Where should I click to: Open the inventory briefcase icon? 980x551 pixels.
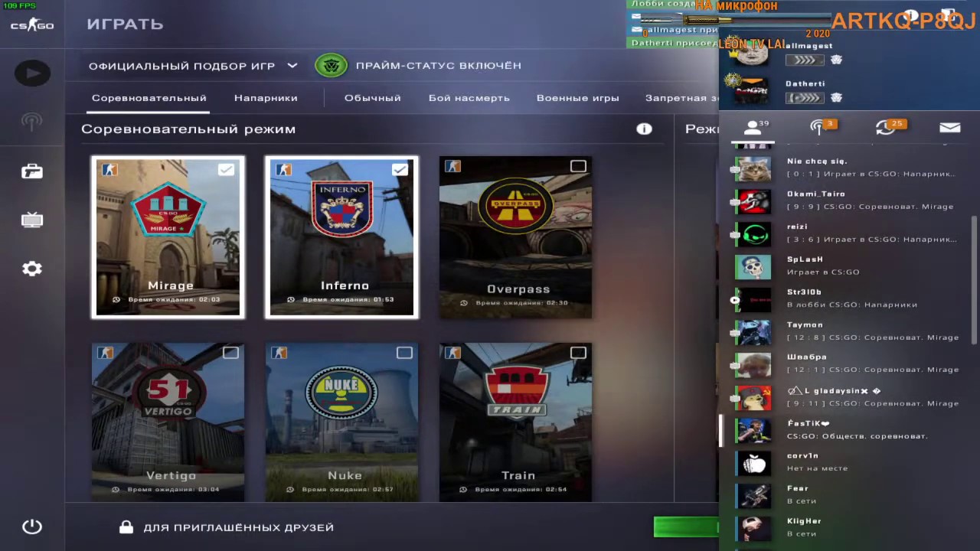coord(32,171)
